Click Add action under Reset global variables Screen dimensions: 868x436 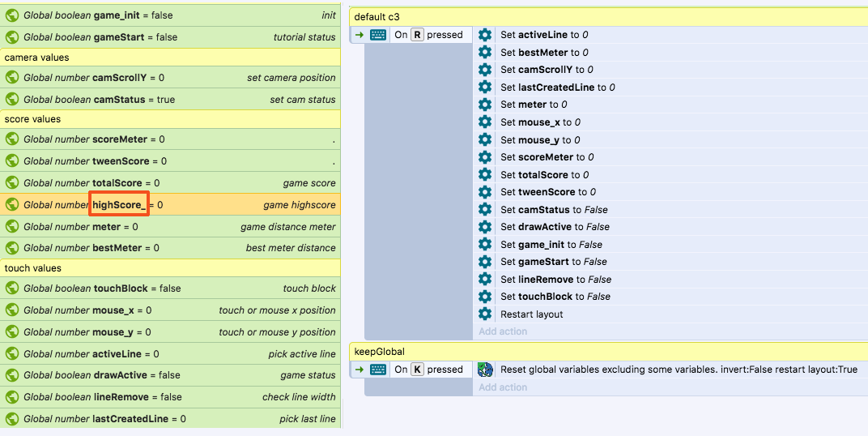click(x=503, y=387)
